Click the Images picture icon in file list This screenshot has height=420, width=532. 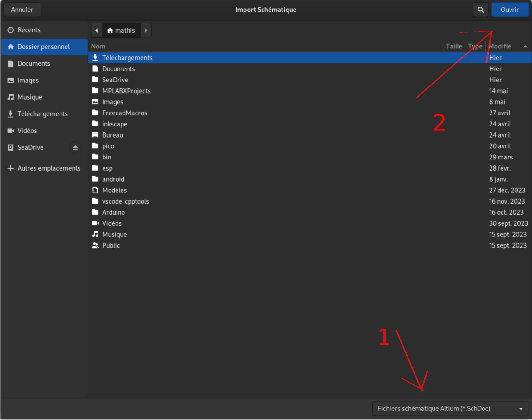coord(95,102)
